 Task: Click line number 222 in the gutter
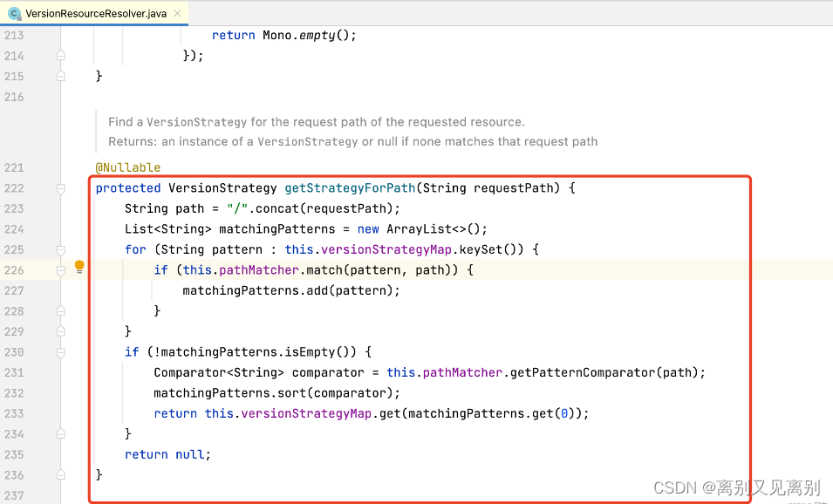click(14, 188)
